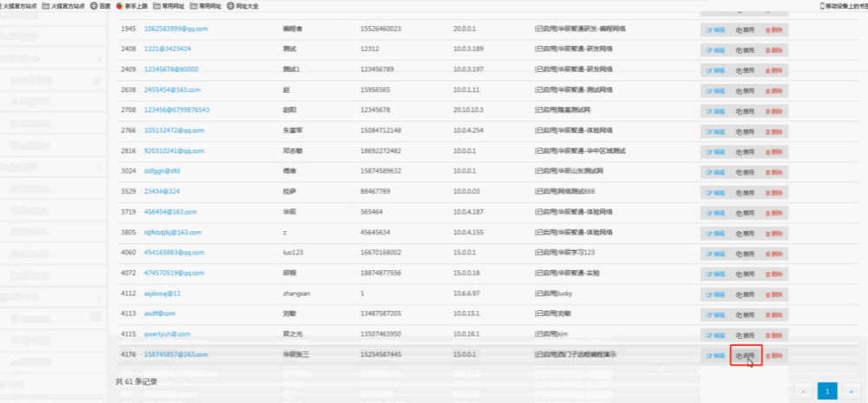This screenshot has height=403, width=868.
Task: Go to page 1 in pagination
Action: [827, 391]
